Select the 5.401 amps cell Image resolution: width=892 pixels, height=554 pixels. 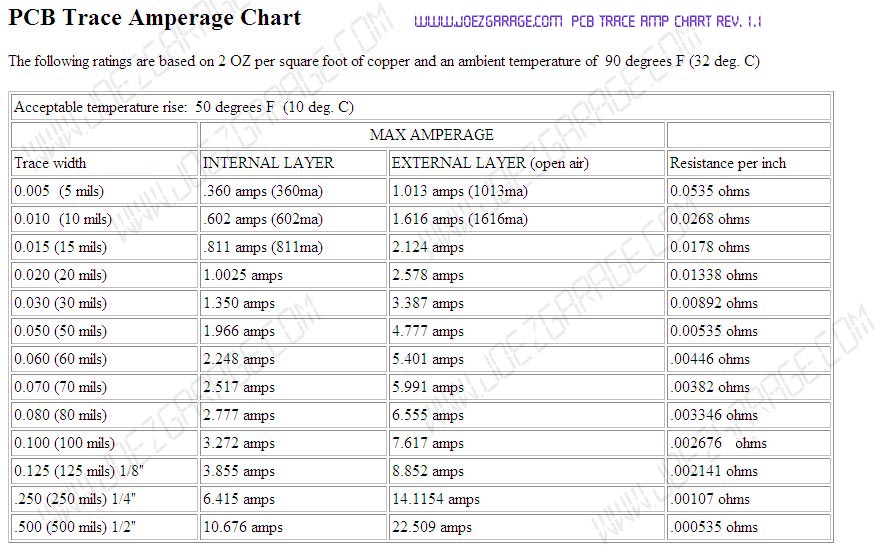click(428, 359)
